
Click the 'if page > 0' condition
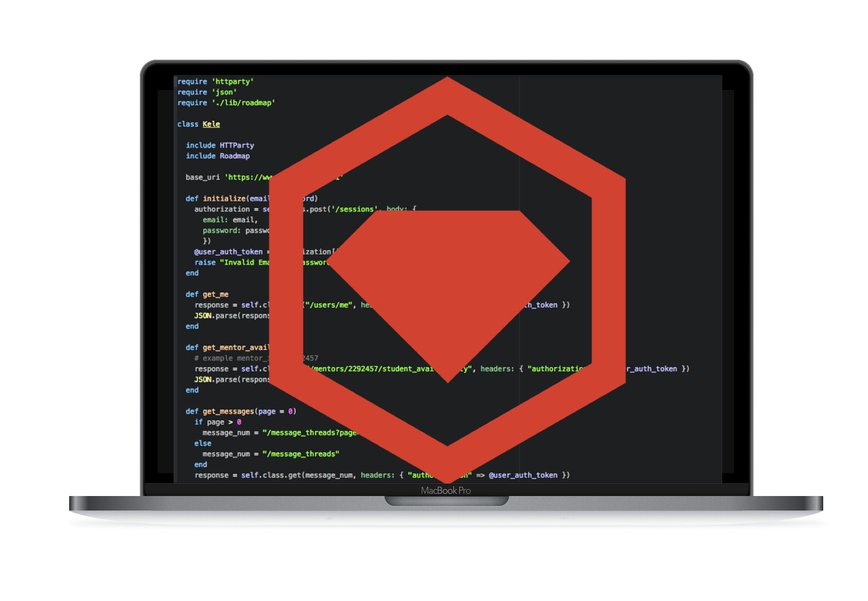click(218, 422)
